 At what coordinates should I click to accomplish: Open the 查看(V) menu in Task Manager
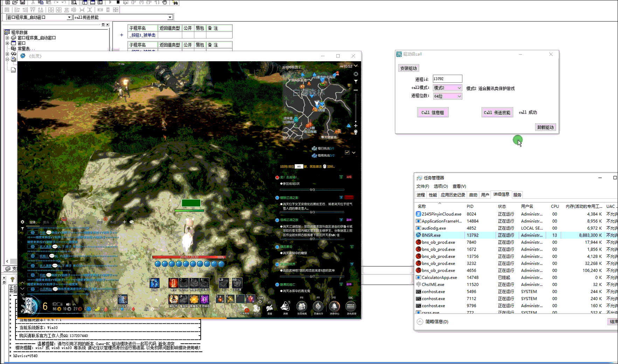coord(459,186)
